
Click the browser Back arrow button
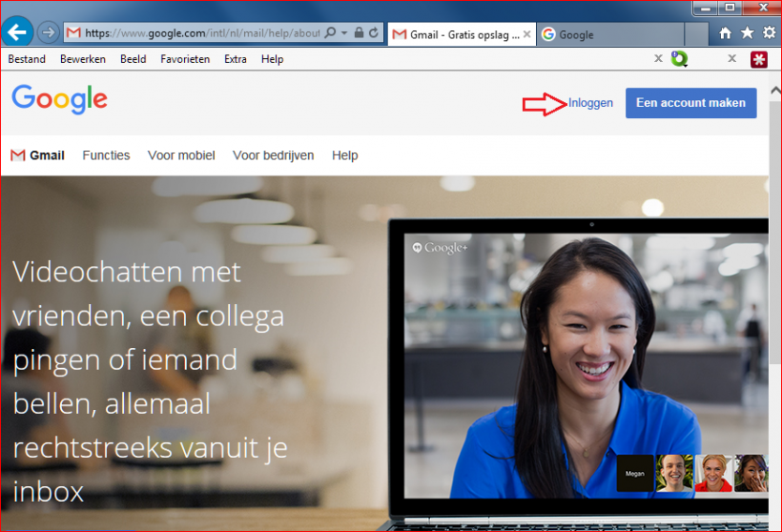[16, 32]
